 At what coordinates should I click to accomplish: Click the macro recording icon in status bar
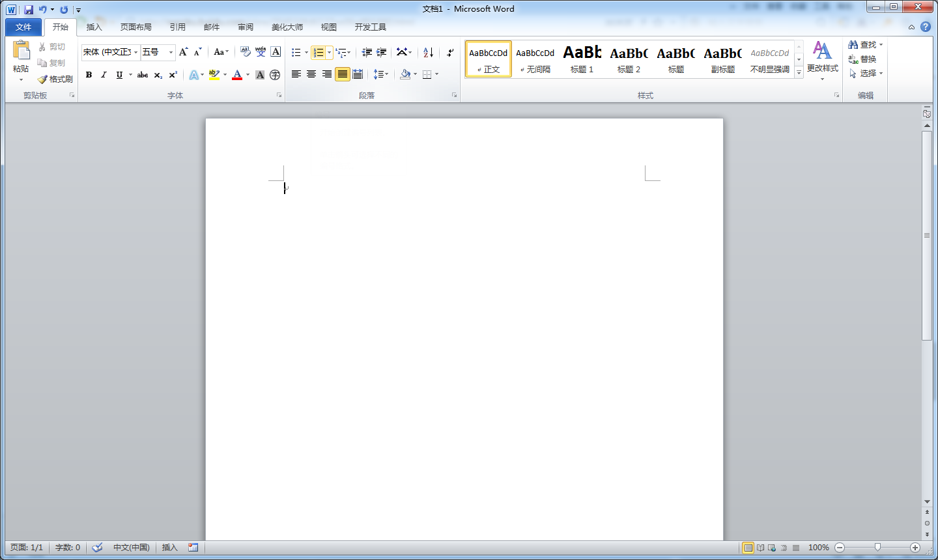(x=193, y=548)
